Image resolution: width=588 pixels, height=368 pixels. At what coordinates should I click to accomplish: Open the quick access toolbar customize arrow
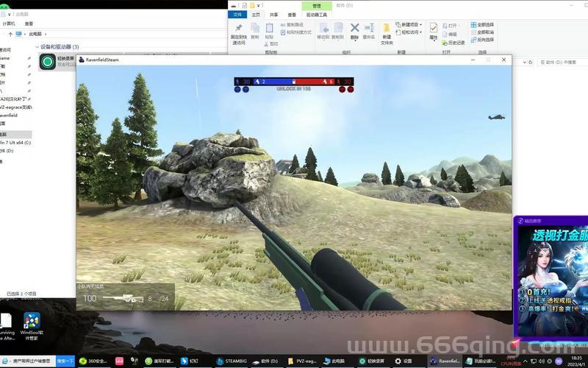[259, 6]
